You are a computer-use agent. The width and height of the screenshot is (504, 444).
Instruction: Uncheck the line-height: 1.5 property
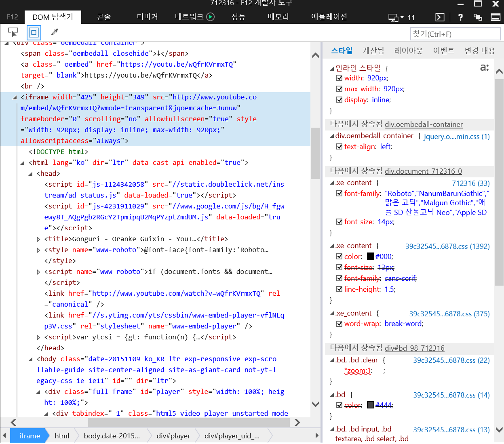click(340, 289)
